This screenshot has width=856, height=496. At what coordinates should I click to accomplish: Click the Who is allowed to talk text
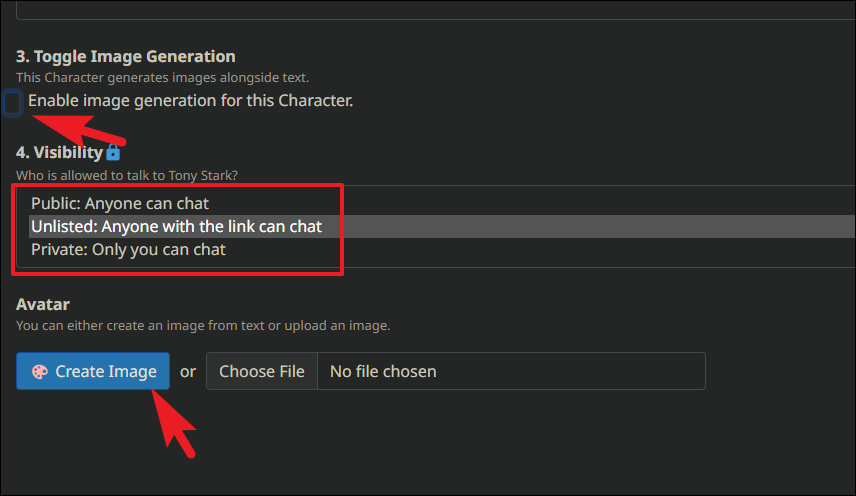pos(127,175)
